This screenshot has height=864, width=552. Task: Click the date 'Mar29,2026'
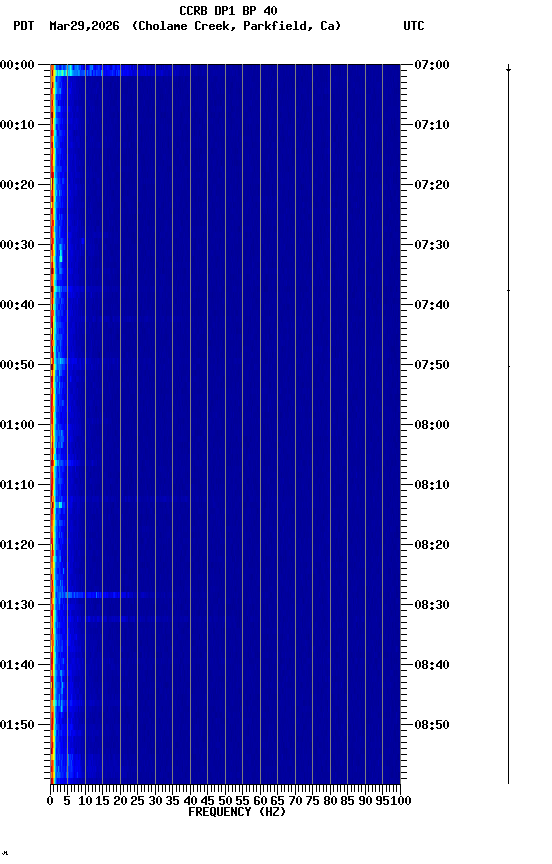point(84,26)
